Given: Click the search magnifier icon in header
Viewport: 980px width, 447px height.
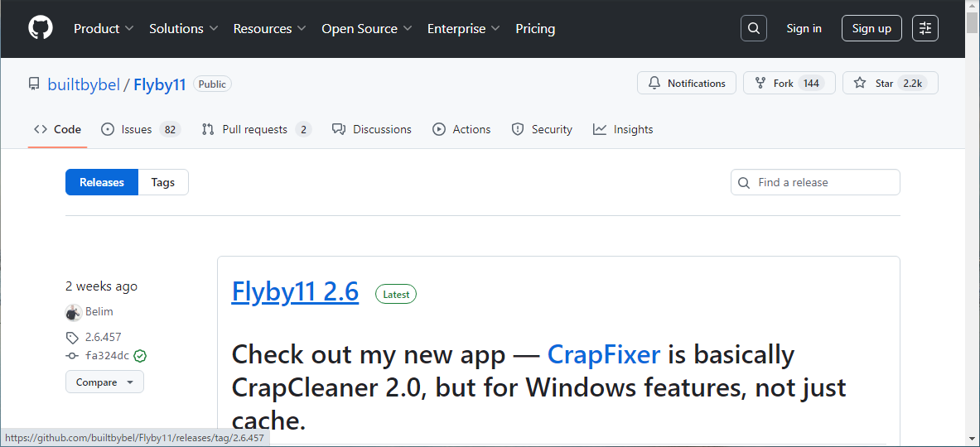Looking at the screenshot, I should (x=754, y=28).
